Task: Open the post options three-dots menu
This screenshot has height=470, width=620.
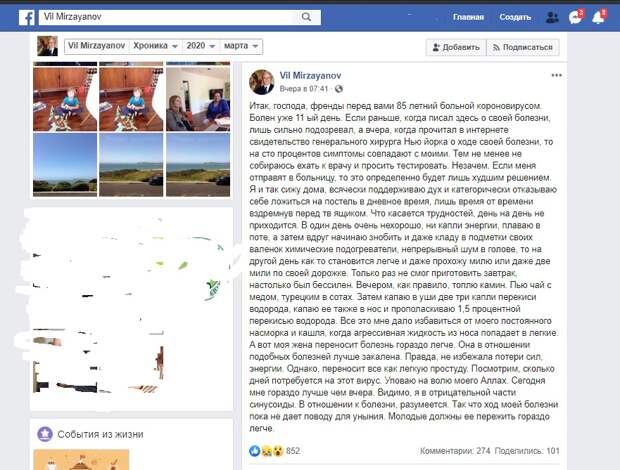Action: [x=556, y=75]
